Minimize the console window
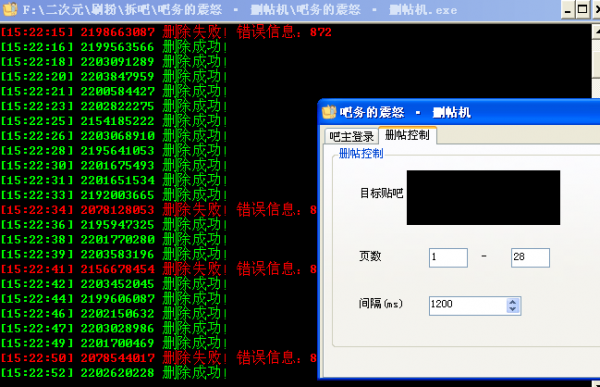 click(x=568, y=10)
